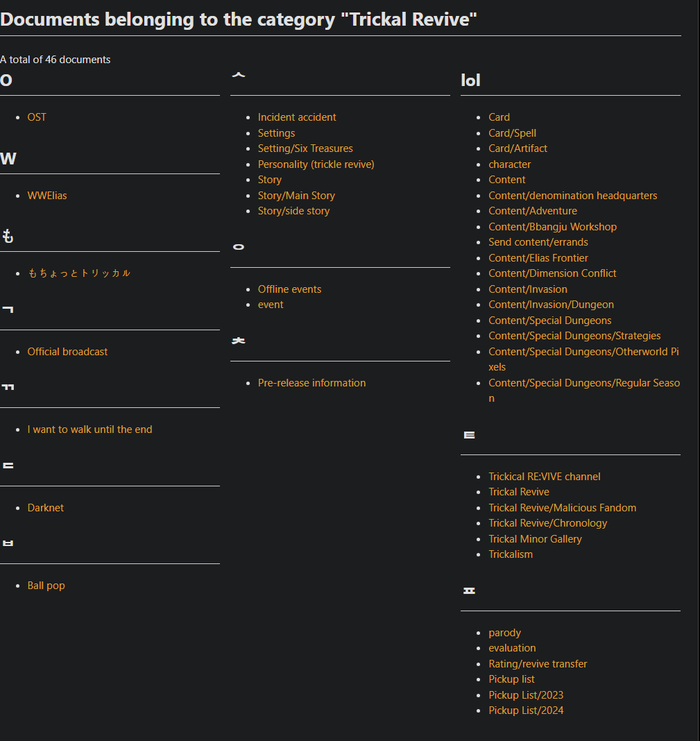The image size is (700, 741).
Task: Open the WWElias link
Action: 47,196
